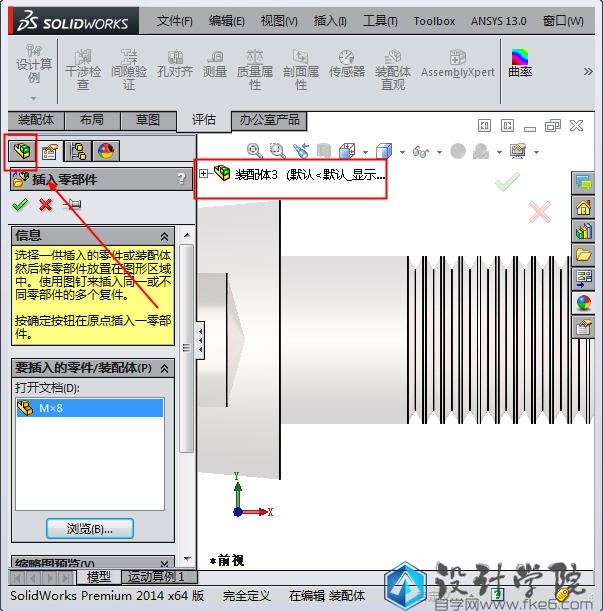Collapse the 要插入的零件/装配体 section

pyautogui.click(x=165, y=368)
